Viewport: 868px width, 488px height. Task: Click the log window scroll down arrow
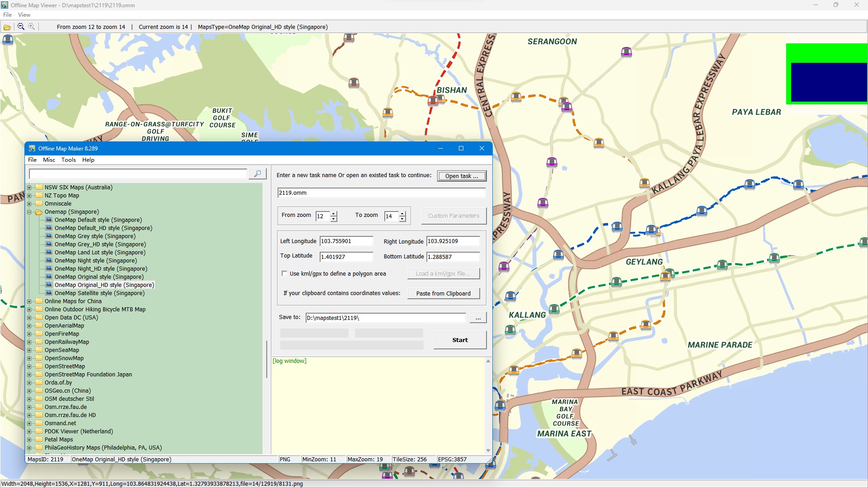[x=488, y=450]
